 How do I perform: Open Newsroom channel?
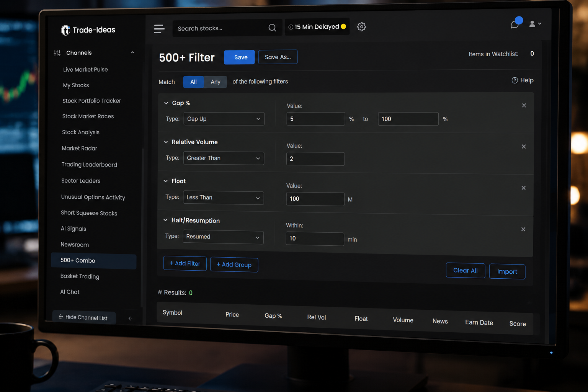(x=75, y=245)
